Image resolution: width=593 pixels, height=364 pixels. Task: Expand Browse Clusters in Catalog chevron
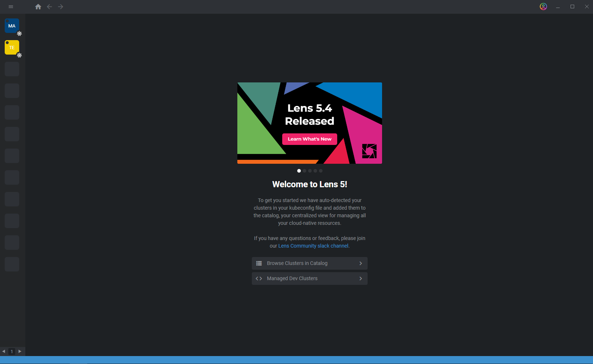click(361, 263)
